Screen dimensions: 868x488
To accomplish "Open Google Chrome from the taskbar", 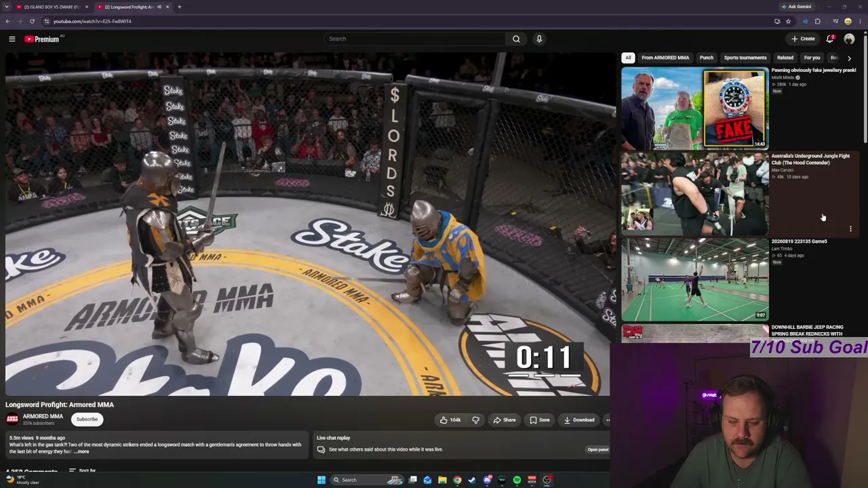I will click(x=457, y=480).
